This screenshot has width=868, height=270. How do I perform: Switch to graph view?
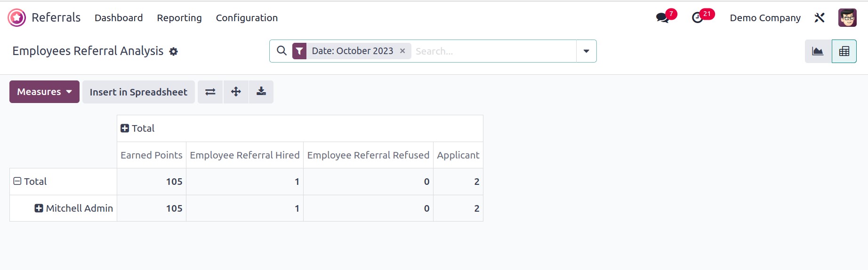tap(818, 51)
